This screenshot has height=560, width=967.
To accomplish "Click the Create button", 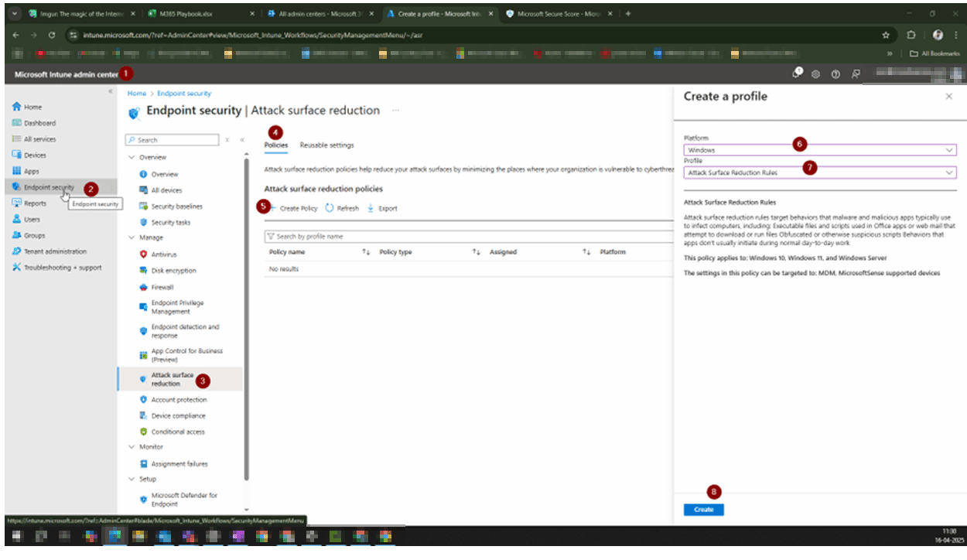I will pos(703,510).
